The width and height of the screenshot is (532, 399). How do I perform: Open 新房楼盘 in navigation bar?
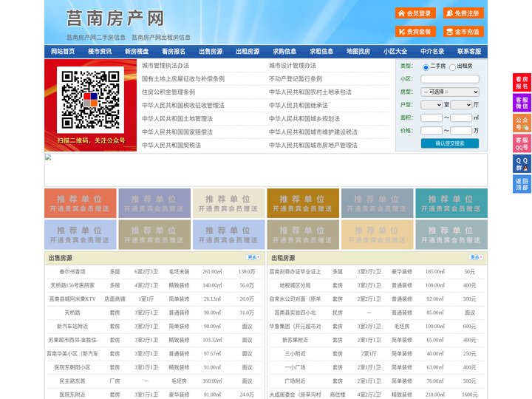[137, 52]
